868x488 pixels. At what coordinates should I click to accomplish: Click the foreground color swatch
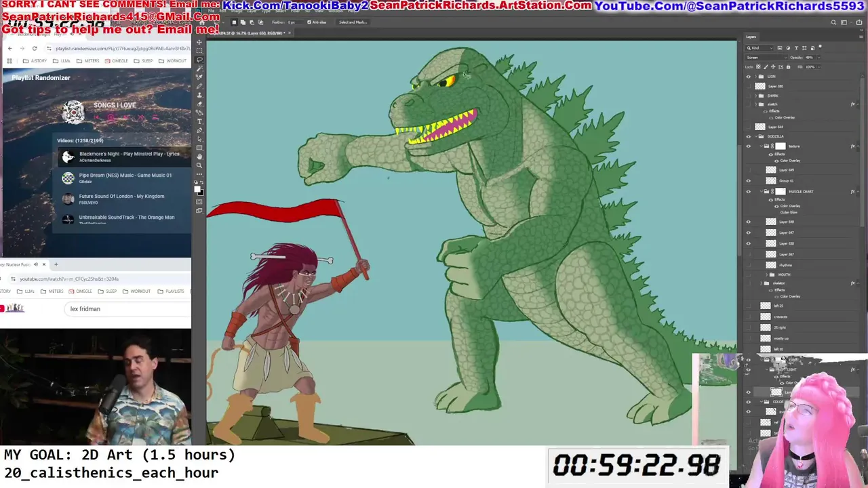pyautogui.click(x=197, y=190)
